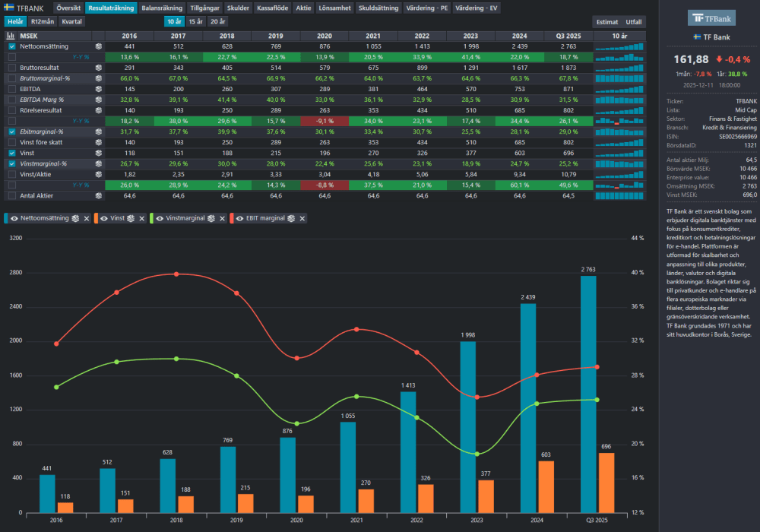
Task: Click the stack icon in the Nettoomsättning legend chip
Action: pyautogui.click(x=75, y=219)
